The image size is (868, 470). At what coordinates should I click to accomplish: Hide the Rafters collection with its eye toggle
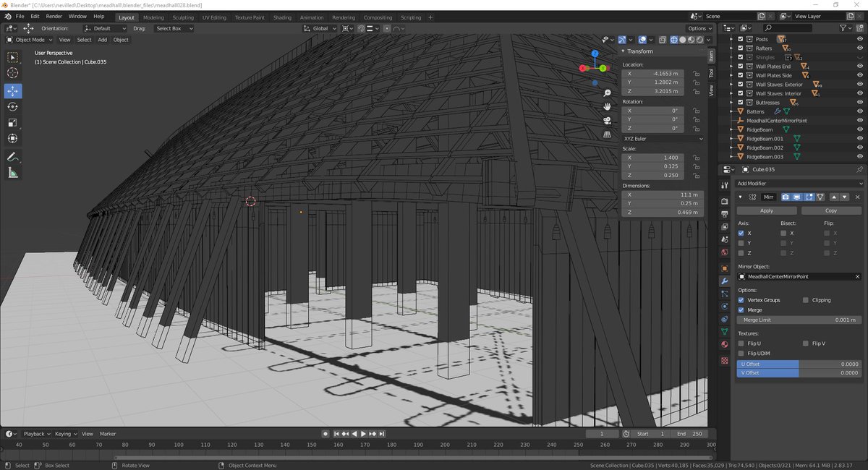[x=859, y=48]
